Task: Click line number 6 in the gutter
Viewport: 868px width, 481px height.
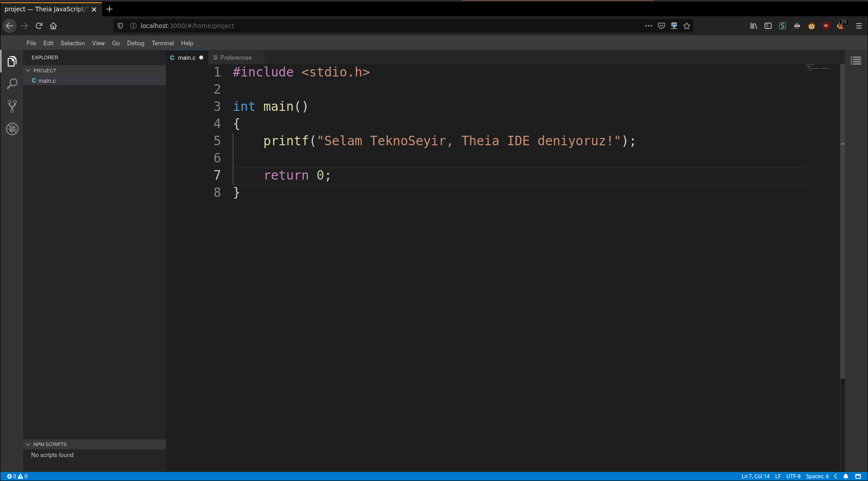Action: (217, 158)
